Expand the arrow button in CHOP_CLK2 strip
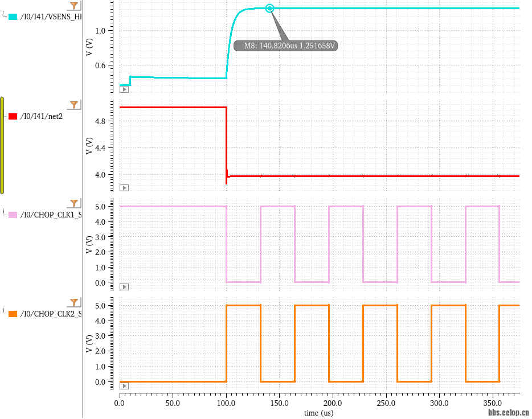Viewport: 532px width, 419px height. 124,385
